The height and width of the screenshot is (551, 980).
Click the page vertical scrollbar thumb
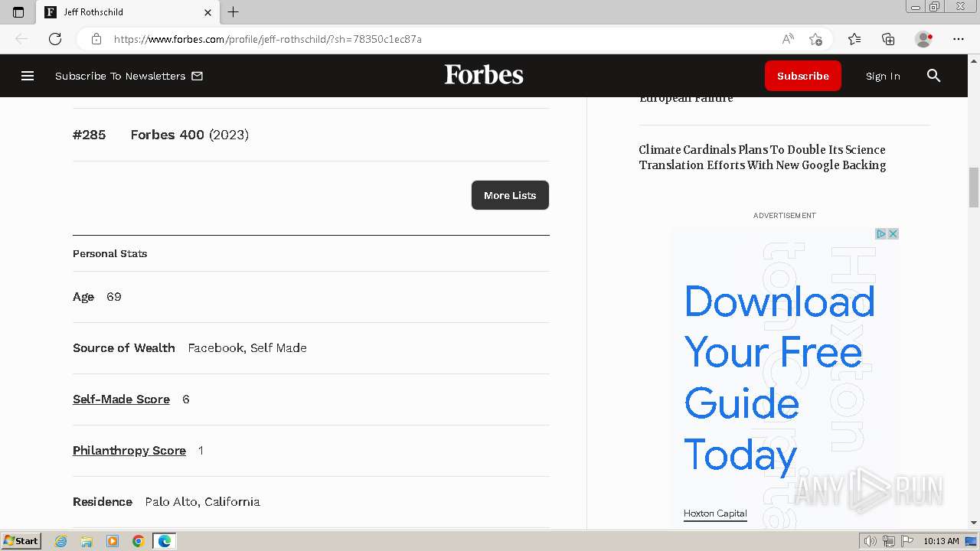(974, 187)
